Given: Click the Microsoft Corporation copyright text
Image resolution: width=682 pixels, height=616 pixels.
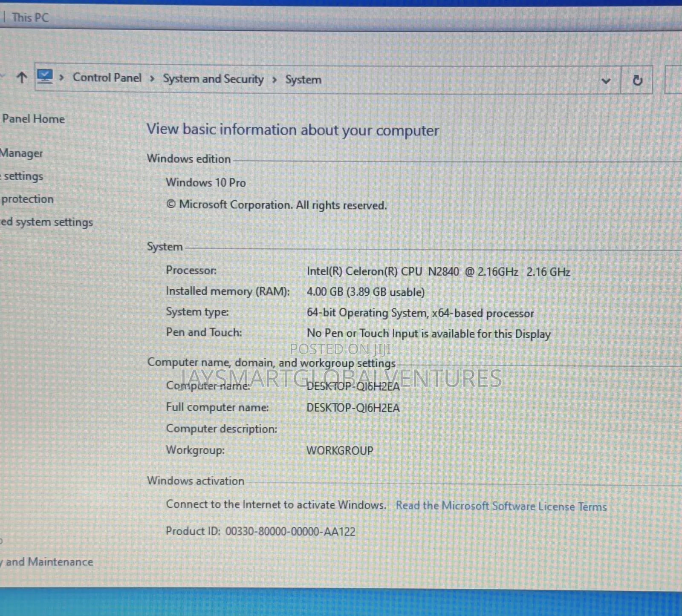Looking at the screenshot, I should pos(277,205).
